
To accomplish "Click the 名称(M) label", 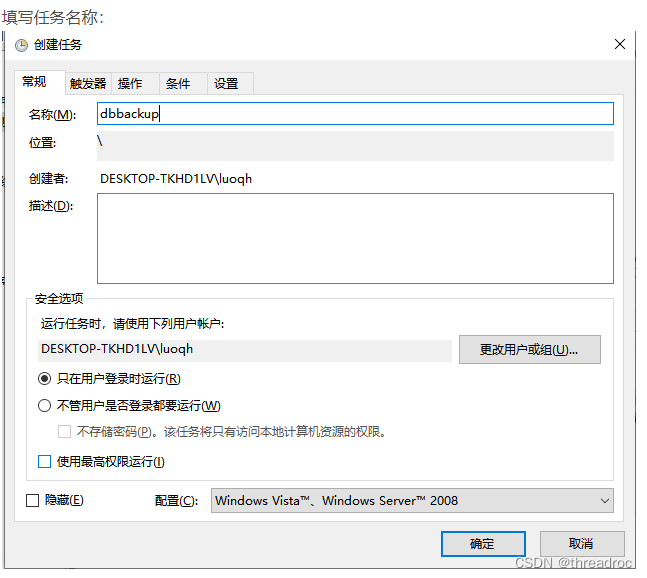I will (52, 114).
